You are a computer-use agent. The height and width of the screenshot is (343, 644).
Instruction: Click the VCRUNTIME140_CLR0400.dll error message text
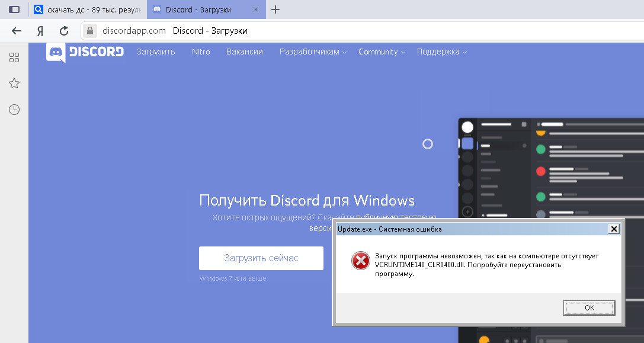pos(486,265)
